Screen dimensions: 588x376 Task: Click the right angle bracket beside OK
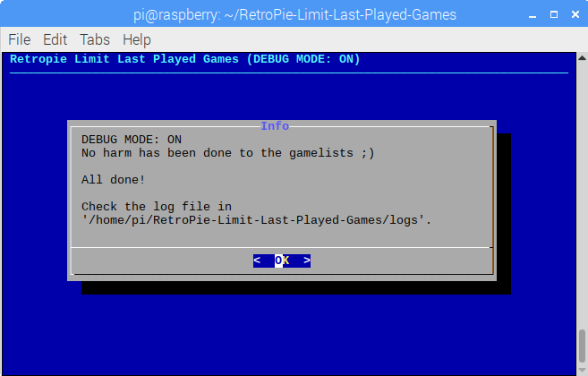point(307,261)
